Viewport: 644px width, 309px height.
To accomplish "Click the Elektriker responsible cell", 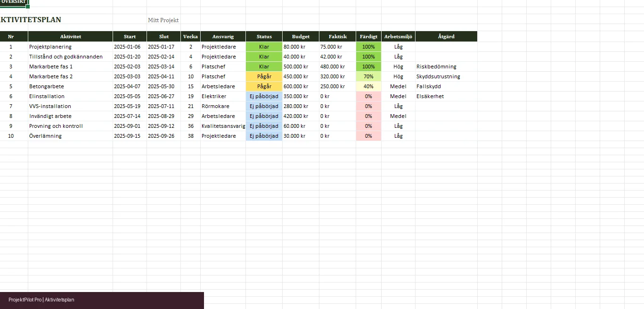I will (223, 96).
